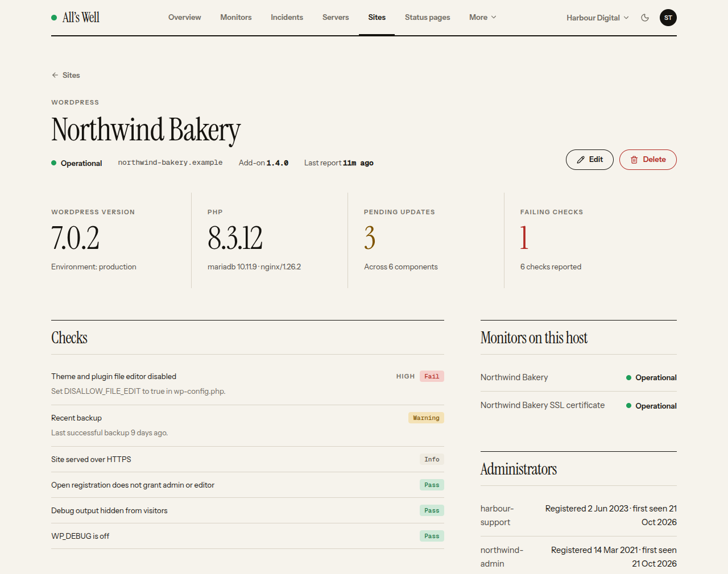Viewport: 728px width, 574px height.
Task: Click the trash icon in Delete button
Action: (634, 160)
